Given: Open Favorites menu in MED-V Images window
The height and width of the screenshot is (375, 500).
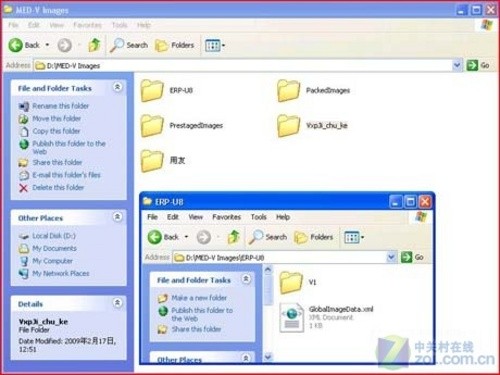Looking at the screenshot, I should [87, 25].
